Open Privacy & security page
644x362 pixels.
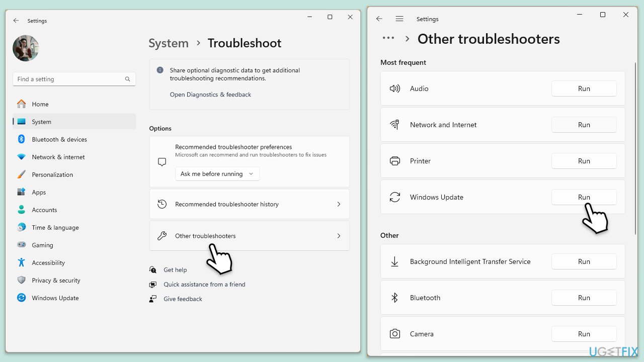click(x=56, y=280)
